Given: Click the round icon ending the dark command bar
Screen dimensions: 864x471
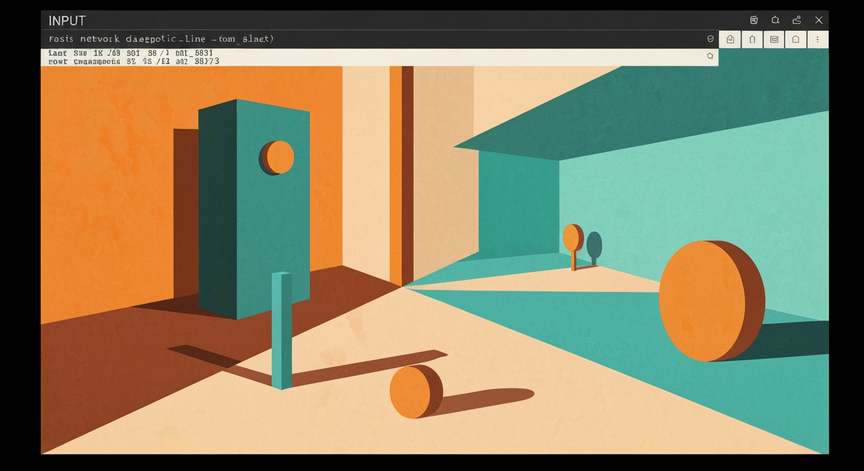Looking at the screenshot, I should 710,39.
